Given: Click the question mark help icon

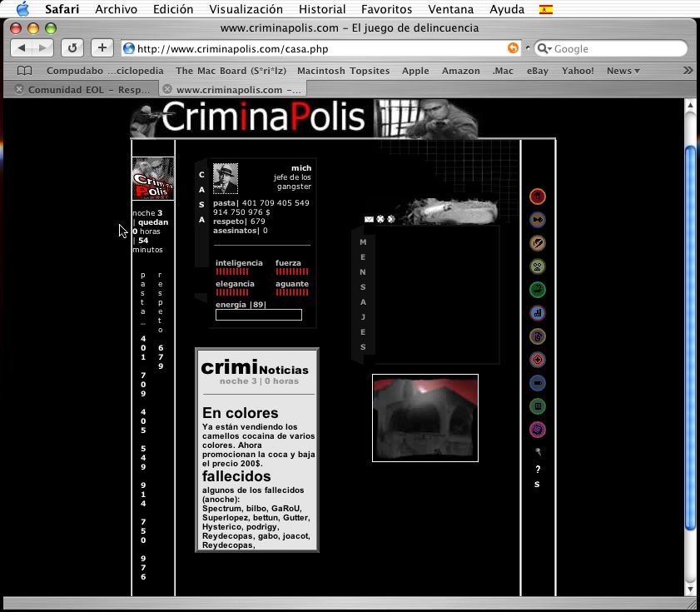Looking at the screenshot, I should (538, 470).
